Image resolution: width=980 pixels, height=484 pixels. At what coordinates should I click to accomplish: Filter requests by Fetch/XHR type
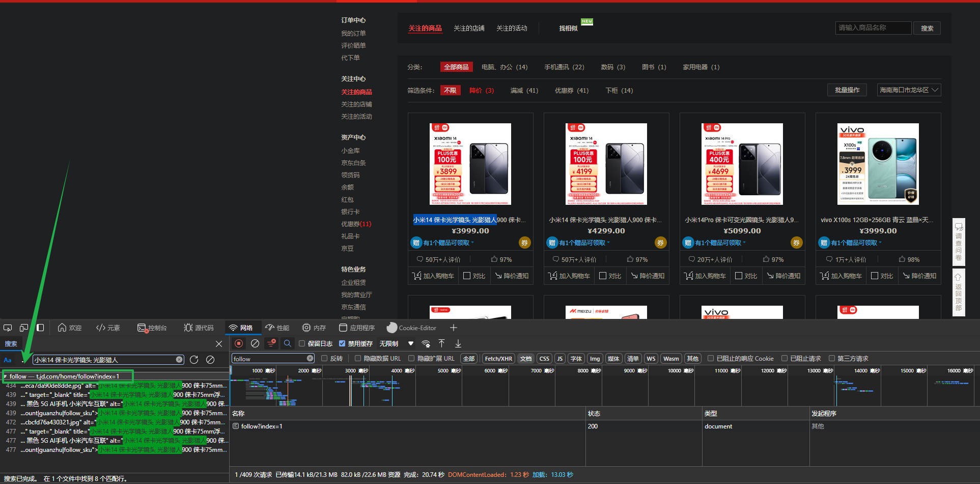(x=498, y=359)
